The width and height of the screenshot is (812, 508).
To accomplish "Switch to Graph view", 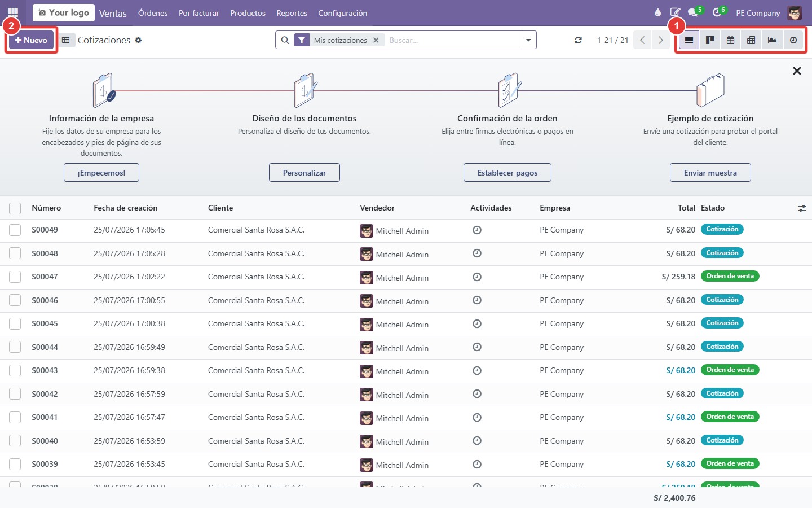I will click(x=772, y=40).
